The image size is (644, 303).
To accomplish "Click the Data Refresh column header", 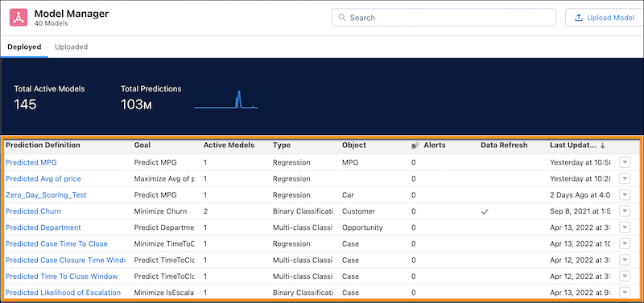I will coord(504,145).
